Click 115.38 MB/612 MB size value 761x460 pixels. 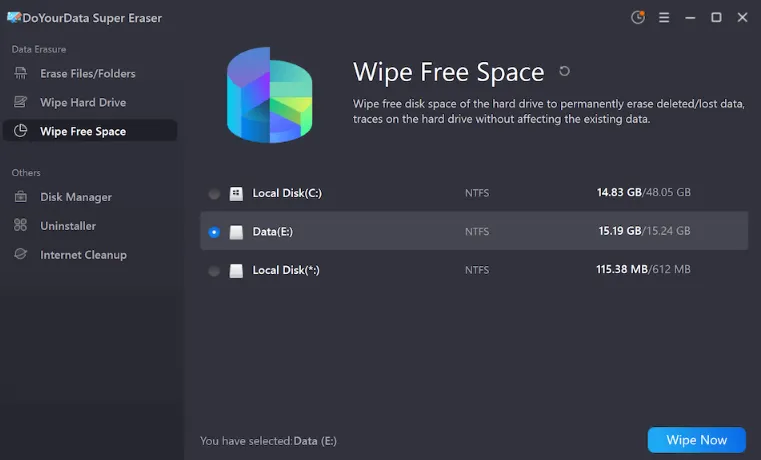(x=643, y=269)
